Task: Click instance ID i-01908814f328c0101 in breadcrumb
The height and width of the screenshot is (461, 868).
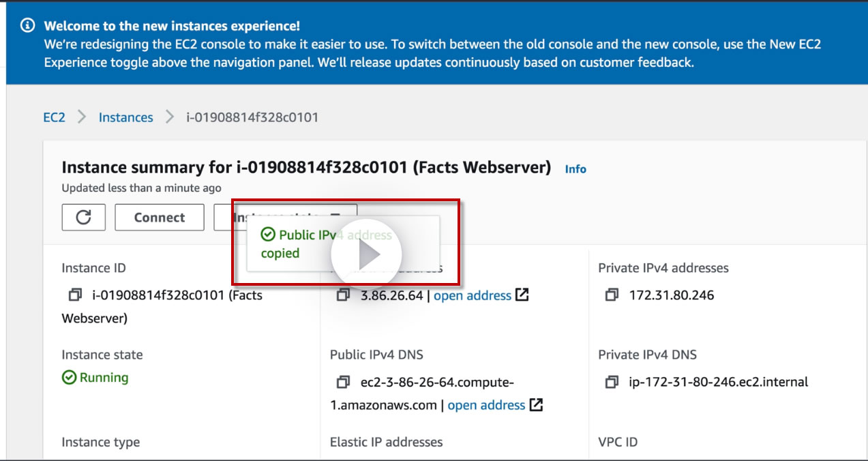Action: coord(252,117)
